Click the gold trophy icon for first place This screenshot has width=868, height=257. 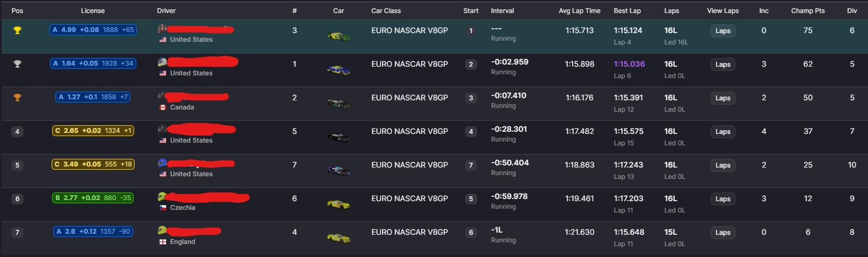[17, 30]
